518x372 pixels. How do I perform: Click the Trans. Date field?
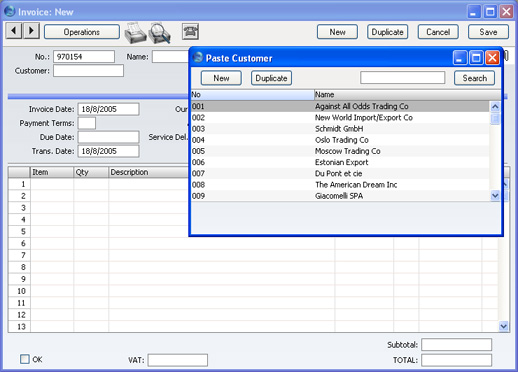click(108, 151)
